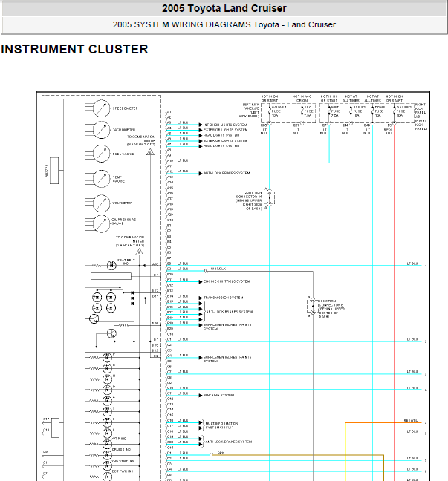The image size is (448, 481).
Task: Click the 'TRANSMISSION SYSTEM' label
Action: (x=223, y=298)
